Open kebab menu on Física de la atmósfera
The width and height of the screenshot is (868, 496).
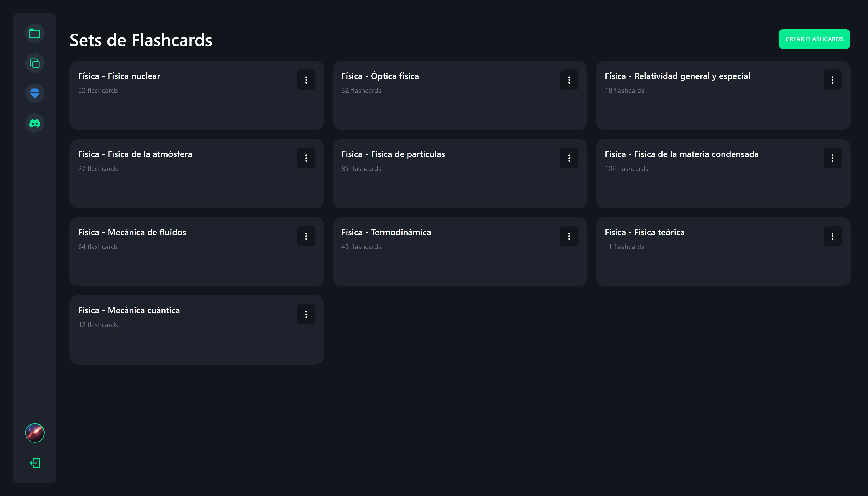[x=306, y=158]
